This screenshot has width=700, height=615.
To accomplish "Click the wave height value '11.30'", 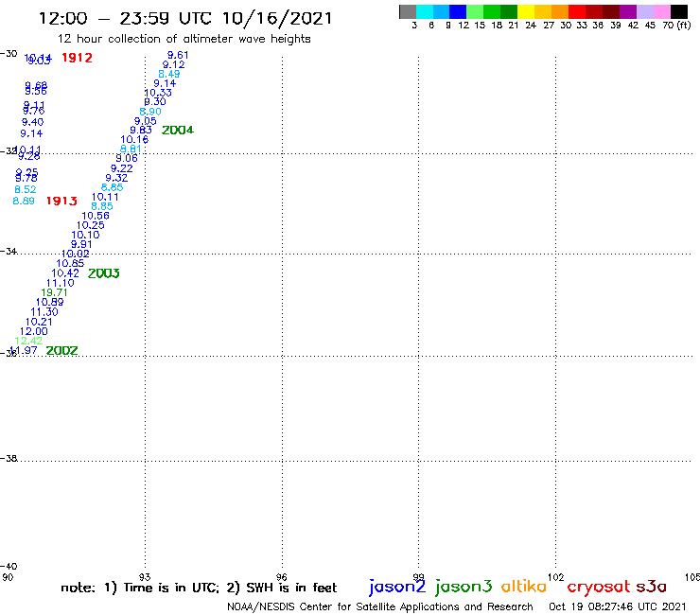I will (x=44, y=311).
